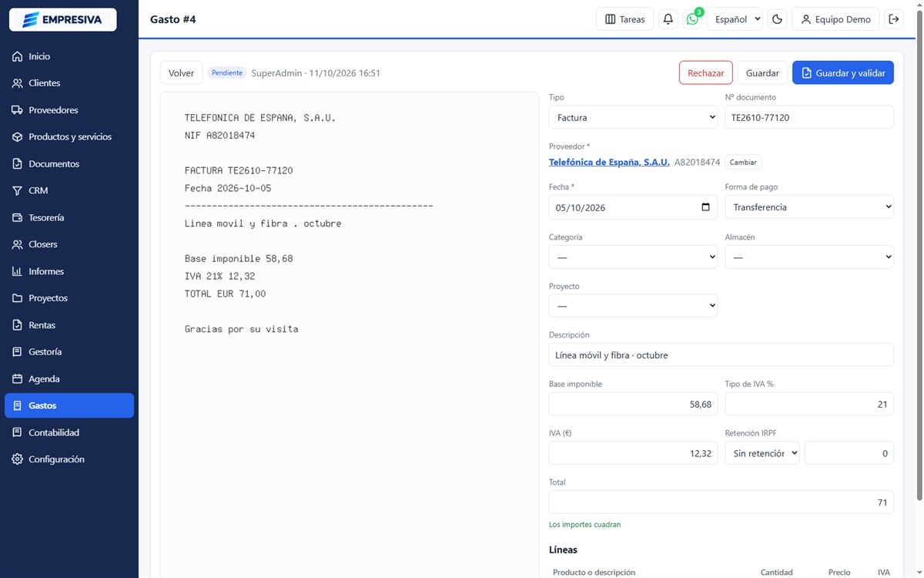Toggle dark mode moon icon
924x578 pixels.
[x=777, y=19]
